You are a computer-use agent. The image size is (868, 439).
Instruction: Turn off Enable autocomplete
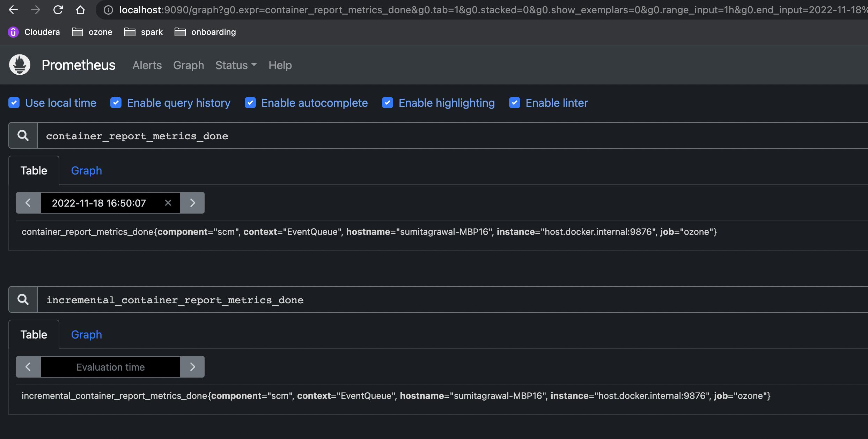point(250,103)
